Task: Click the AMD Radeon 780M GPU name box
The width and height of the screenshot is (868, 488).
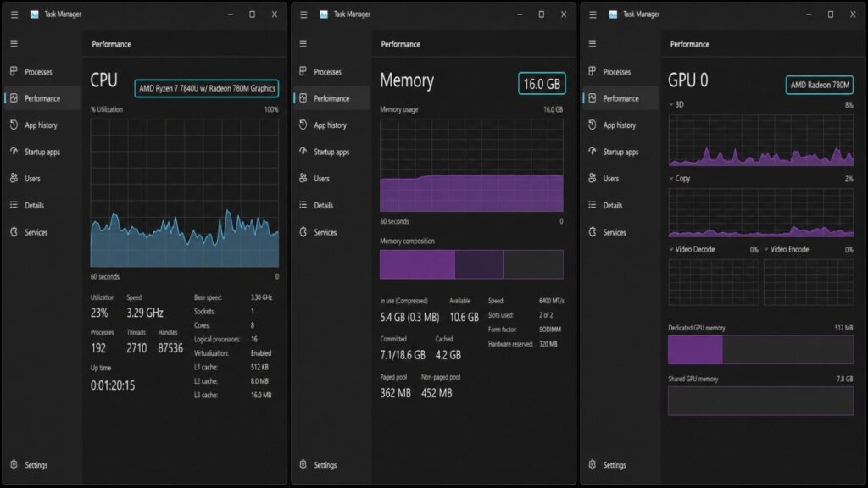Action: click(820, 85)
